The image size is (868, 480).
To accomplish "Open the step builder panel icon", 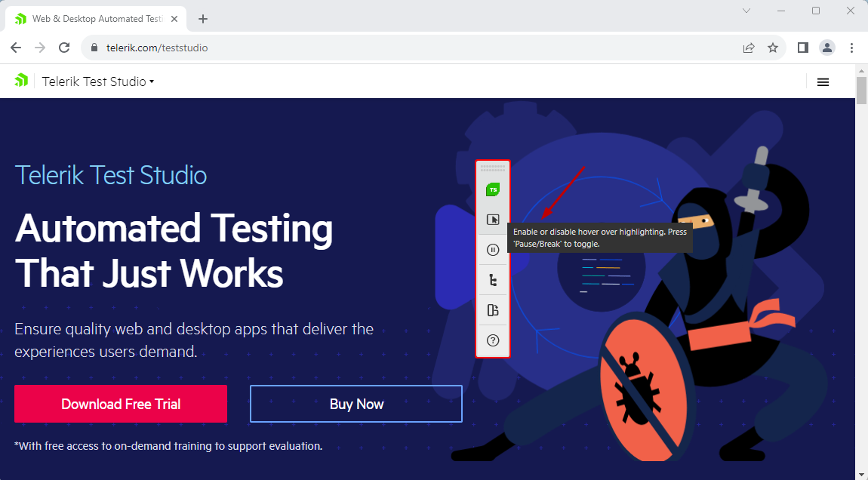I will coord(493,310).
